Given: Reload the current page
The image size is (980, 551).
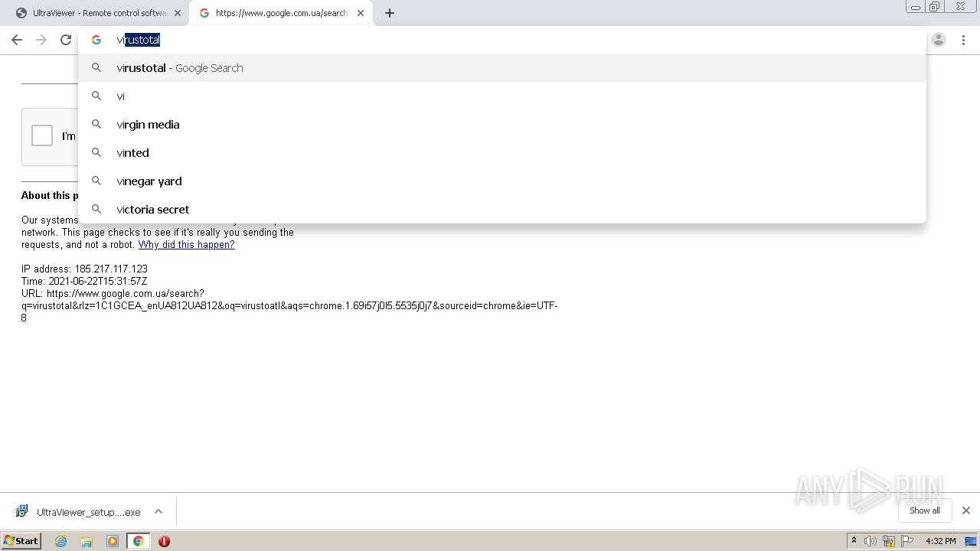Looking at the screenshot, I should pos(66,40).
